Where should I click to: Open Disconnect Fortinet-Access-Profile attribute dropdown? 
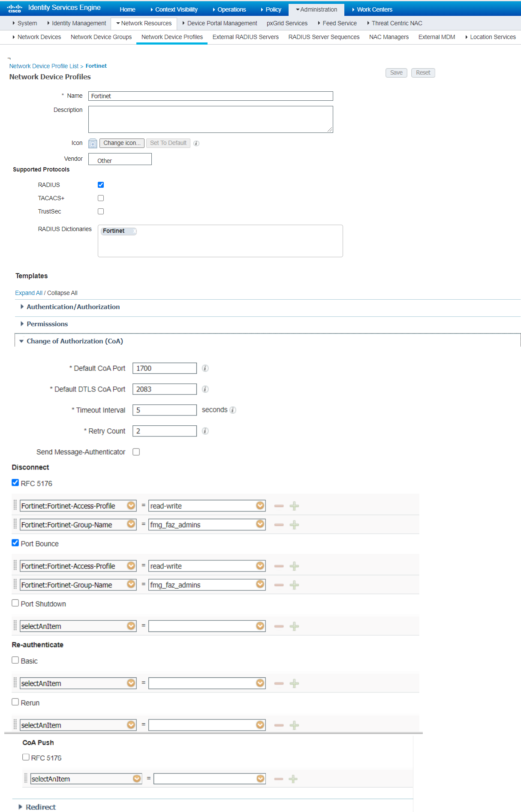click(131, 505)
